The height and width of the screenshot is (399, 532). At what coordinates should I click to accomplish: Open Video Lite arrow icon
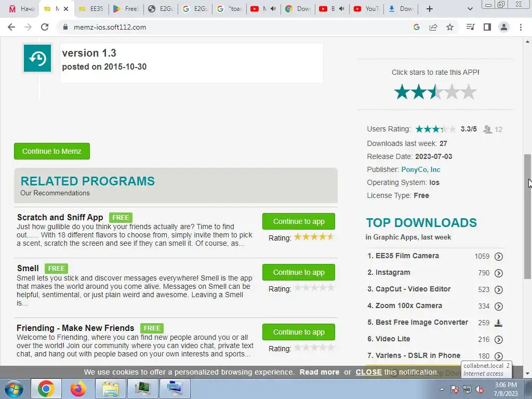498,340
